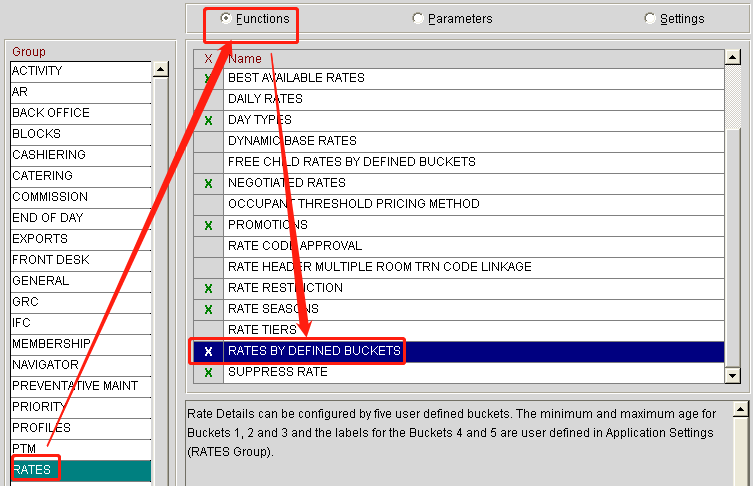Enable the DAILY RATES function checkbox
Screen dimensions: 753x486
[x=208, y=99]
